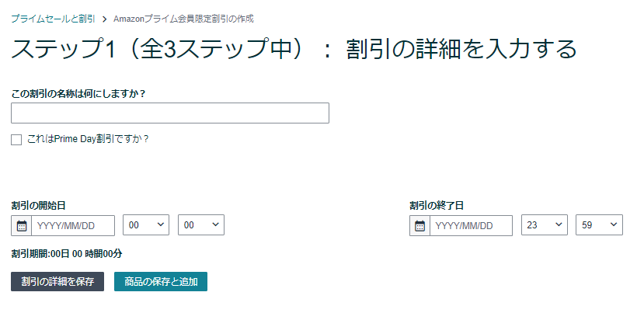This screenshot has width=644, height=320.
Task: Open the end date calendar picker icon
Action: tap(419, 226)
